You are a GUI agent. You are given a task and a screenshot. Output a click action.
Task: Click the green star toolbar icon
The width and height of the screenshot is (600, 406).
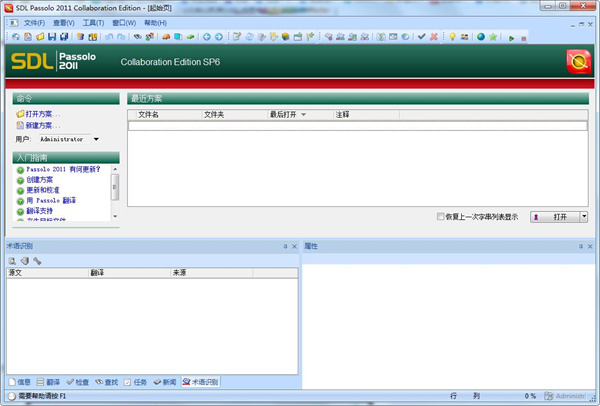pos(493,37)
